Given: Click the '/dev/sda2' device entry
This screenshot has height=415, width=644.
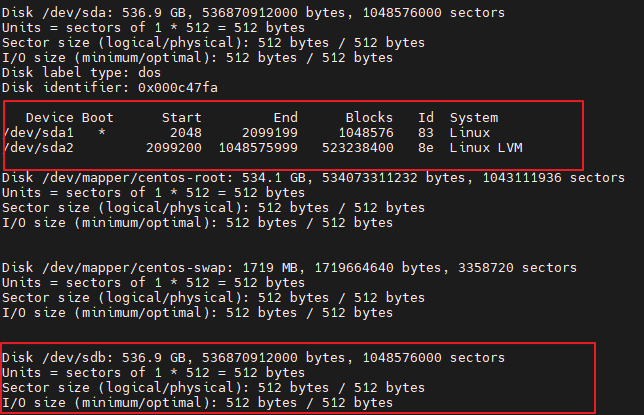Looking at the screenshot, I should click(38, 148).
